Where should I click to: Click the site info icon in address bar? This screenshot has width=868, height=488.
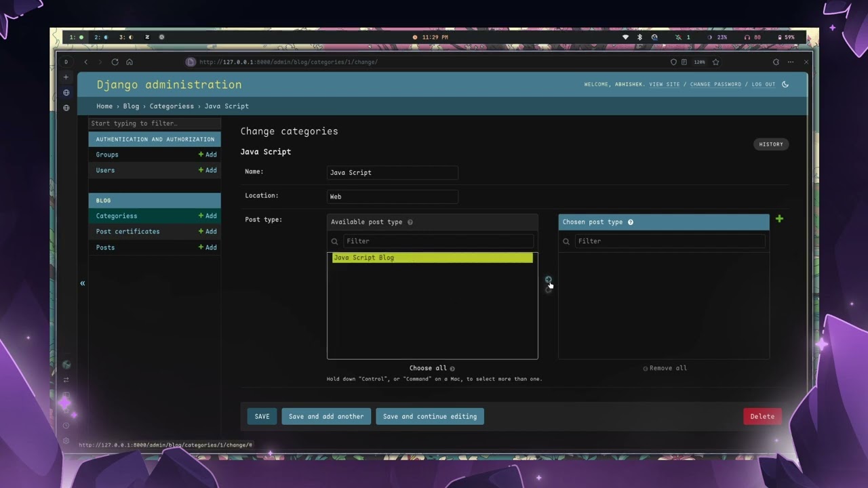(191, 62)
